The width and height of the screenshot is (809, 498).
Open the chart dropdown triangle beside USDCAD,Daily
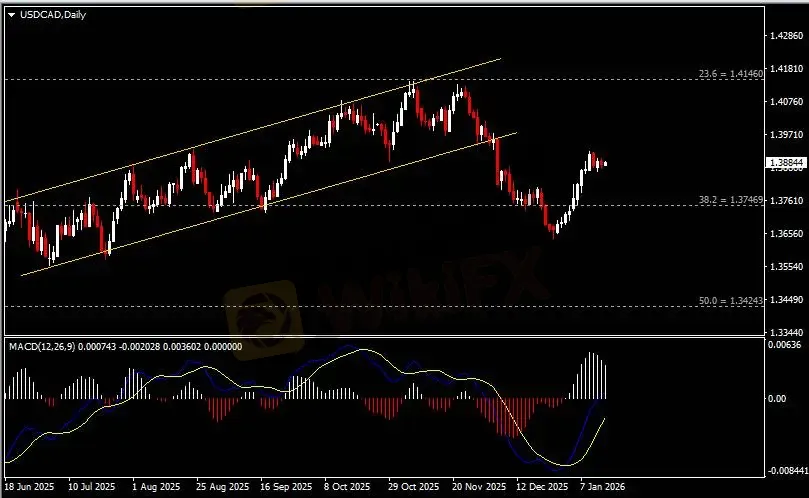11,15
